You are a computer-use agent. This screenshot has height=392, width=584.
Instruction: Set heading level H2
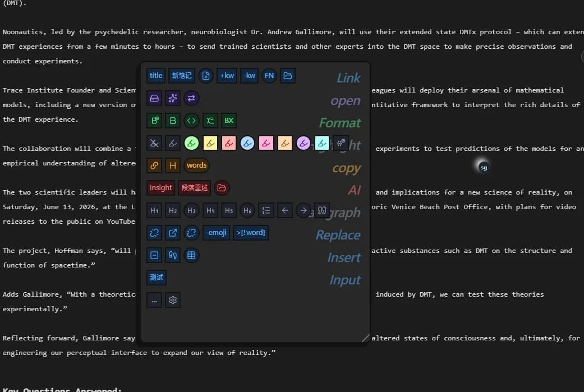click(173, 210)
